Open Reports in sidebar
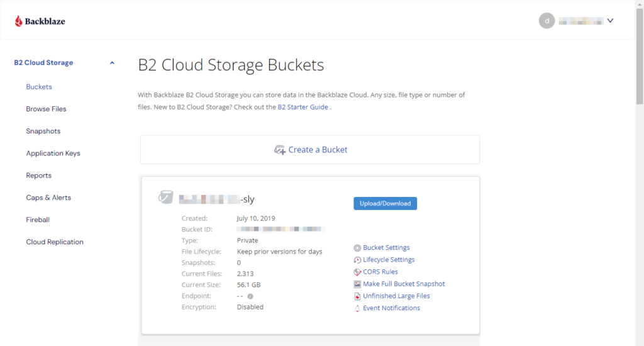This screenshot has height=346, width=644. click(x=38, y=176)
